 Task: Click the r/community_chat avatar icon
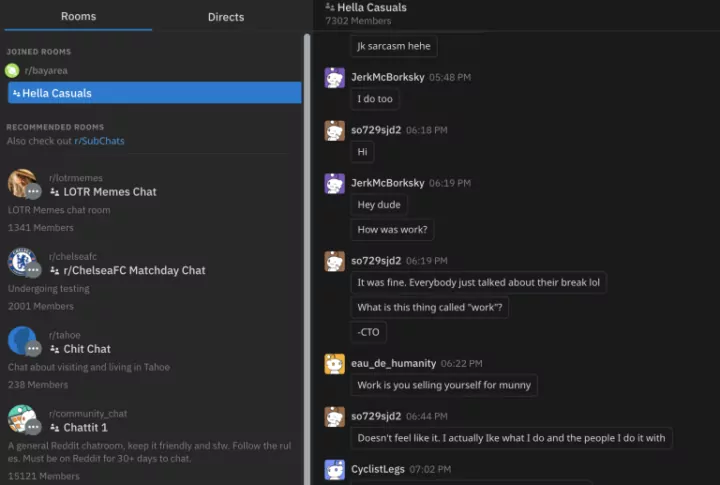pos(22,419)
